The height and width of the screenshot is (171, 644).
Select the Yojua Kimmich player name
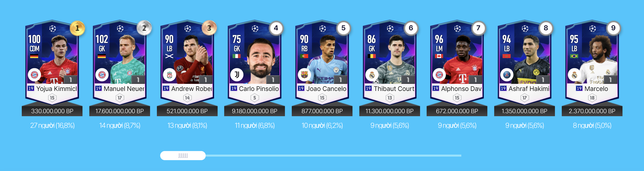pyautogui.click(x=56, y=89)
